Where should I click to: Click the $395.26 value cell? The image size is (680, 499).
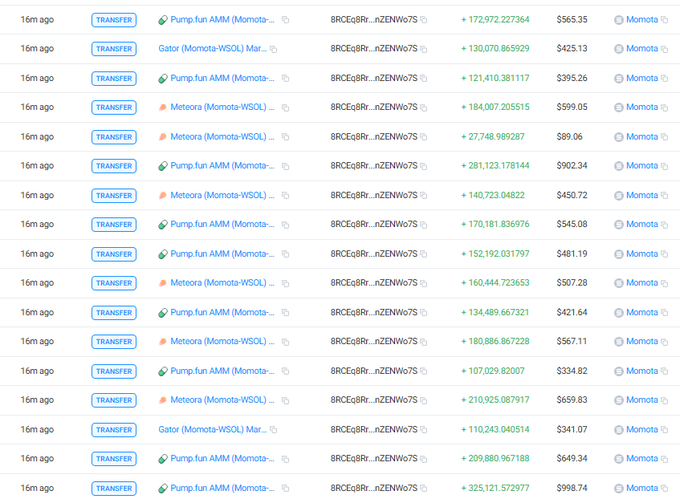[x=572, y=78]
